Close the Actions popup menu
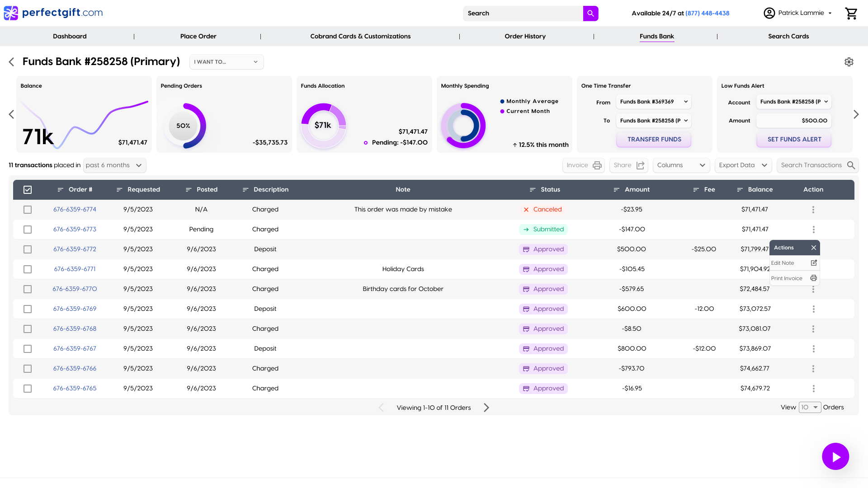The image size is (868, 488). click(813, 248)
